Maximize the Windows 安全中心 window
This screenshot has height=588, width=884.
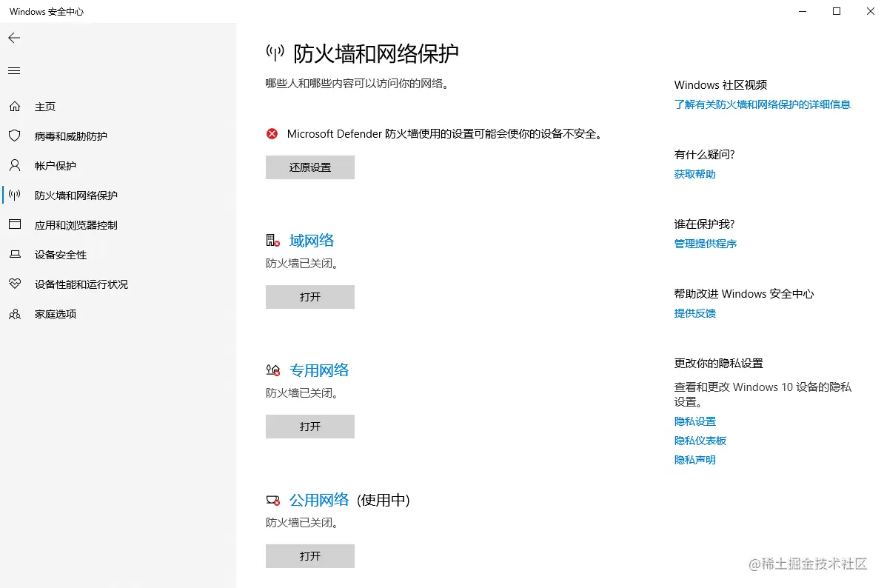837,11
